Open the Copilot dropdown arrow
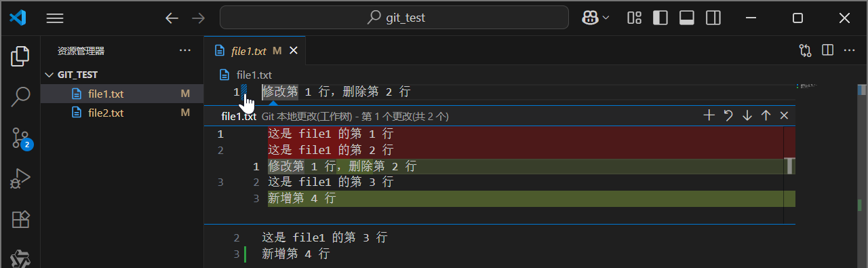The height and width of the screenshot is (268, 868). click(x=606, y=18)
